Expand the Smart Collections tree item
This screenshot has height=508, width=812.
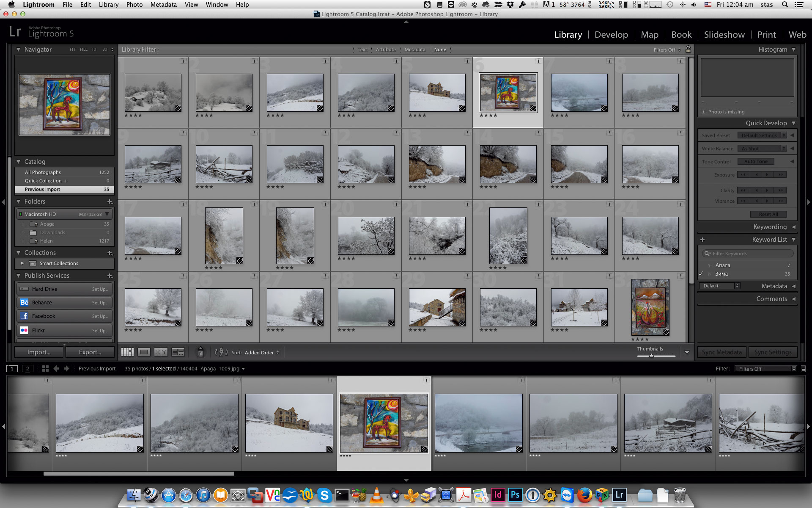tap(22, 263)
